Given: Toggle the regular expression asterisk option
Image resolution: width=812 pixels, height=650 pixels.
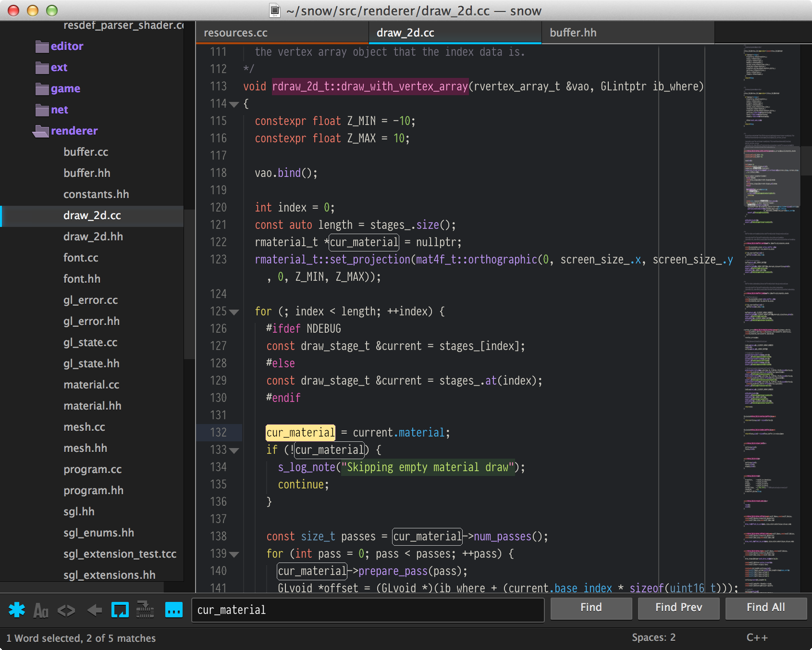Looking at the screenshot, I should click(17, 610).
